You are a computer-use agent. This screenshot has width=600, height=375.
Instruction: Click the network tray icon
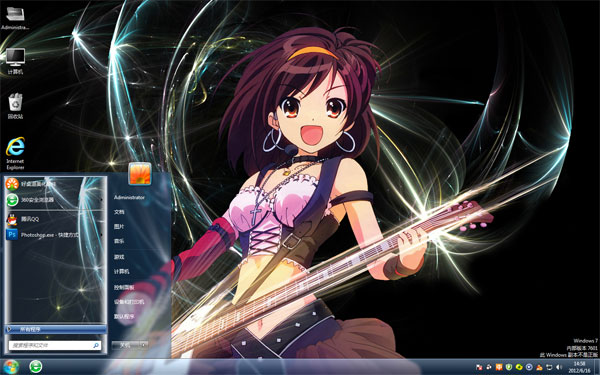pos(549,367)
